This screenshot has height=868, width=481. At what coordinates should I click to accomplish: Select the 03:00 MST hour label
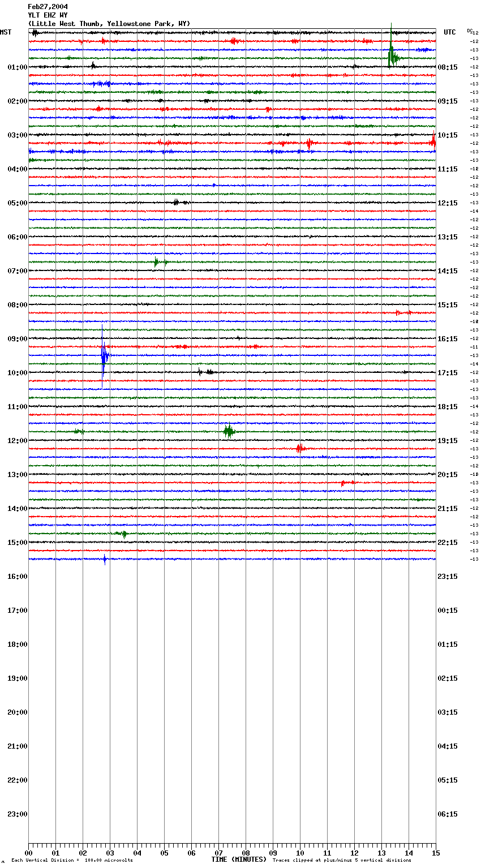click(18, 135)
